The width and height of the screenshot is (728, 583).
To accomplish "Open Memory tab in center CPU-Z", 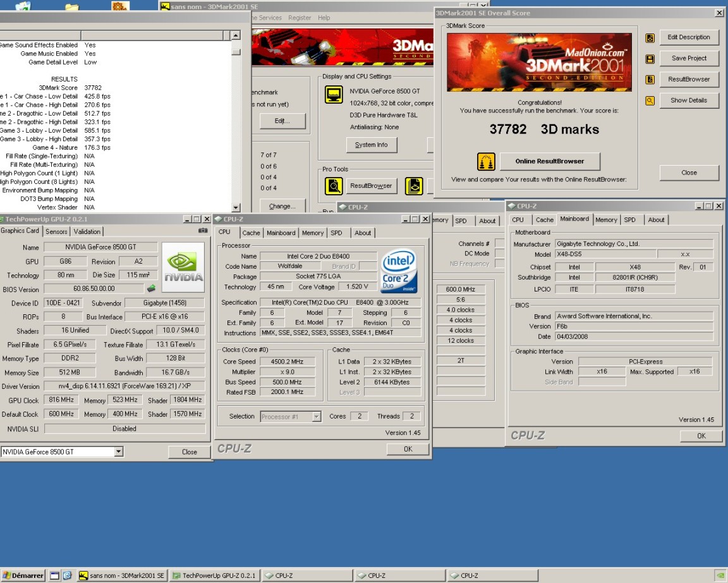I will click(x=312, y=233).
